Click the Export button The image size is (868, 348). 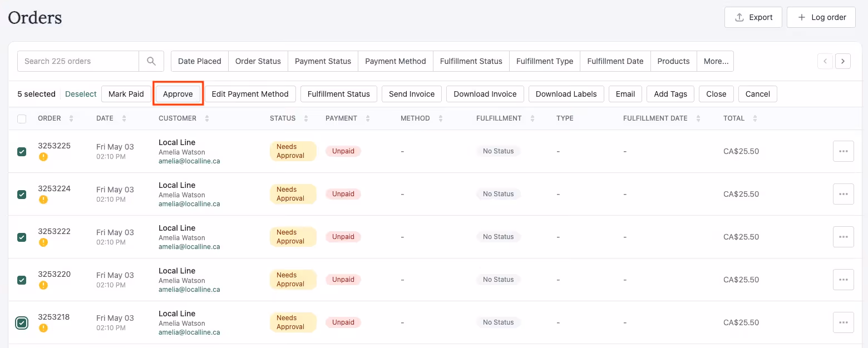(753, 17)
